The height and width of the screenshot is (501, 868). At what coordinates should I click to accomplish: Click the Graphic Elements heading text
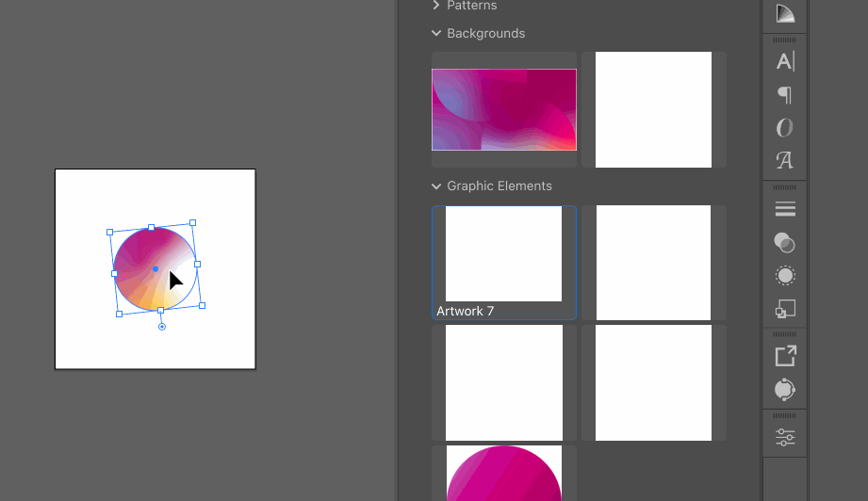(x=500, y=186)
